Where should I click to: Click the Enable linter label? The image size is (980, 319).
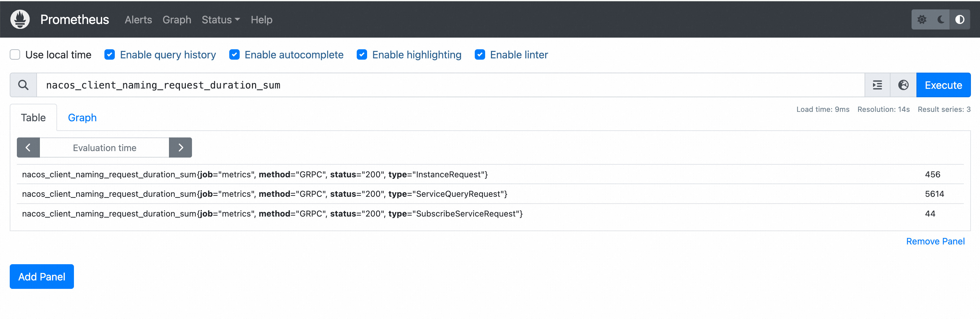click(519, 55)
